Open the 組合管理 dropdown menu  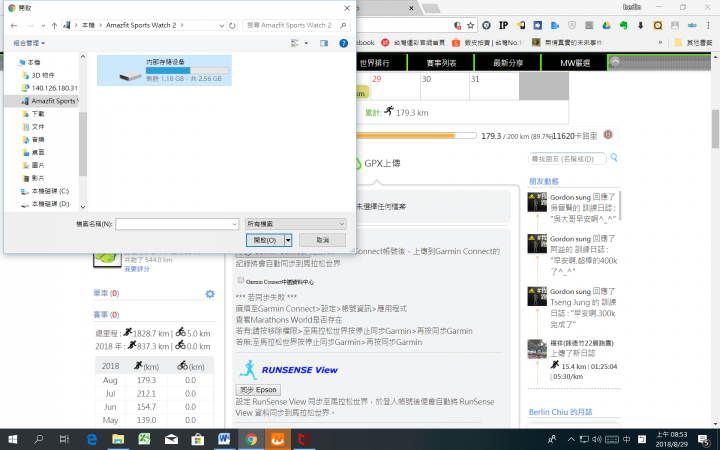(29, 43)
